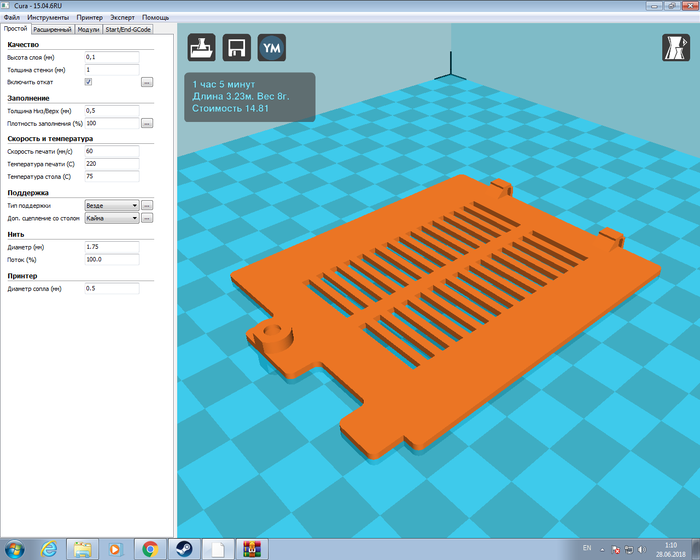Open the Инструменты menu
The height and width of the screenshot is (560, 700).
(x=49, y=18)
